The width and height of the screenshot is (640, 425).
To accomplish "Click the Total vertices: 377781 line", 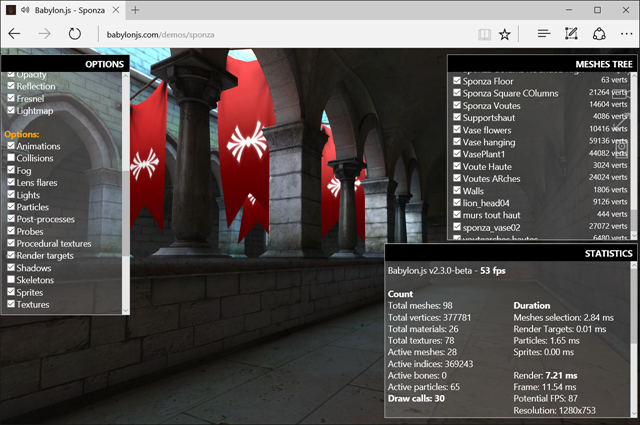I will (x=429, y=317).
